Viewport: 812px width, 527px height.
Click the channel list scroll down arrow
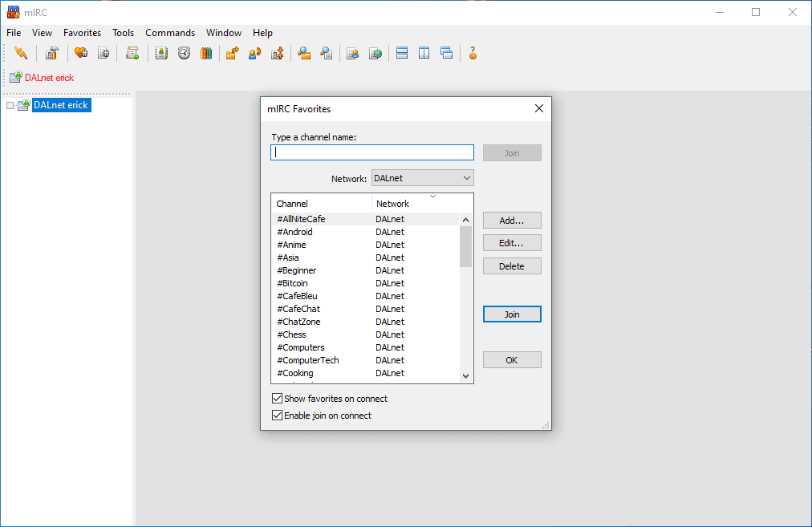point(465,376)
